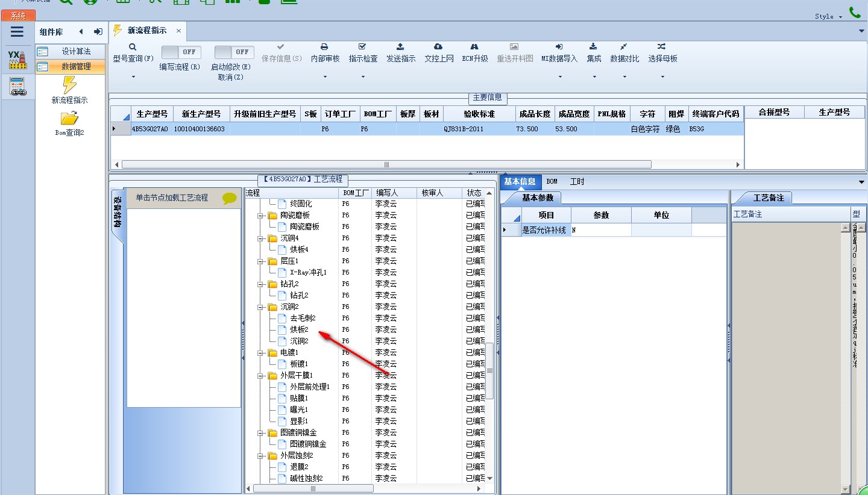Click 指示检查 tool
868x495 pixels.
pyautogui.click(x=363, y=53)
